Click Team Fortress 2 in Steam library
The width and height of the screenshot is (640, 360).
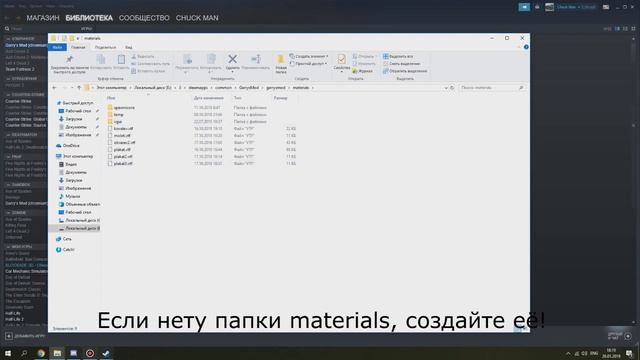click(20, 69)
